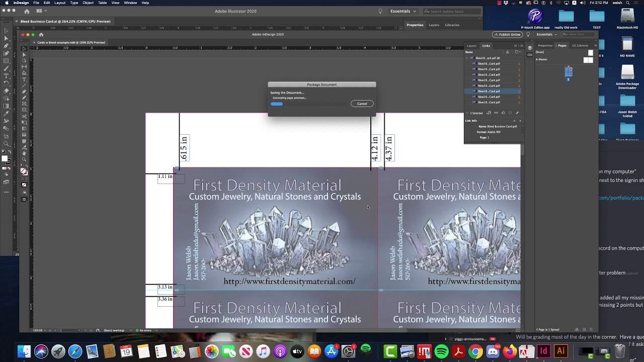The height and width of the screenshot is (362, 644).
Task: Click the Edit Original pencil icon
Action: tap(517, 113)
